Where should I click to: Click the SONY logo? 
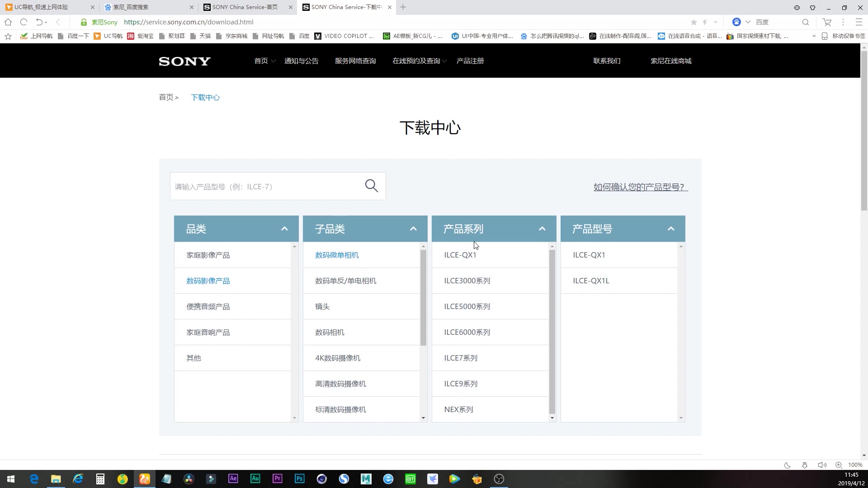click(184, 61)
